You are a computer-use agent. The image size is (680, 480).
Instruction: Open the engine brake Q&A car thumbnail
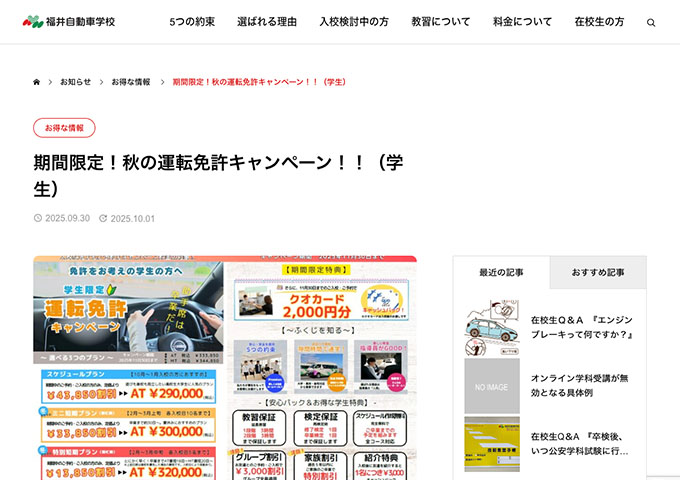click(x=492, y=327)
